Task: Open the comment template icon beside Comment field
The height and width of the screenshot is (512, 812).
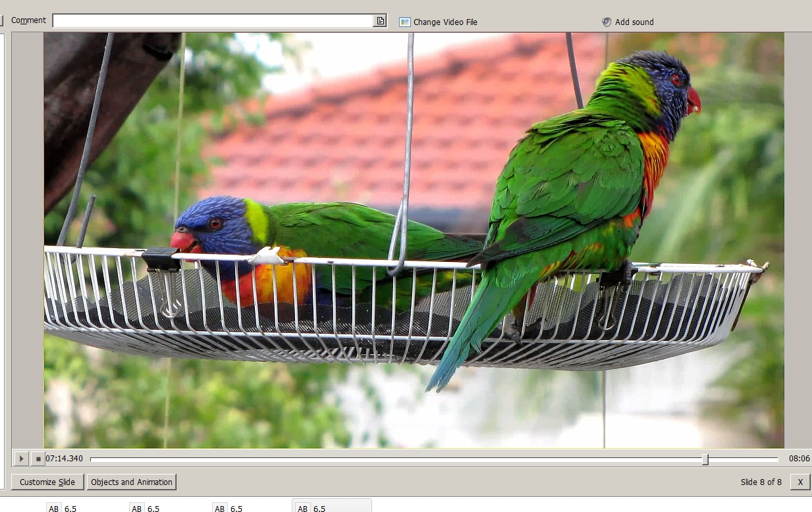Action: 380,21
